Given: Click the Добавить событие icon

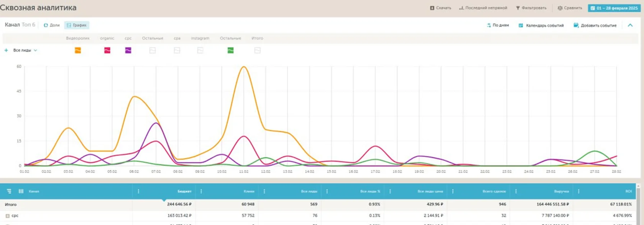Looking at the screenshot, I should (x=576, y=26).
